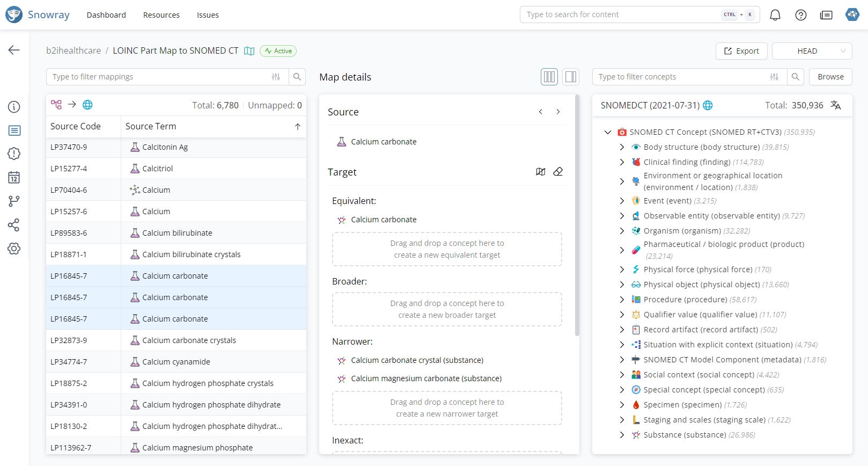Click the Browse button
The width and height of the screenshot is (868, 466).
click(x=830, y=77)
